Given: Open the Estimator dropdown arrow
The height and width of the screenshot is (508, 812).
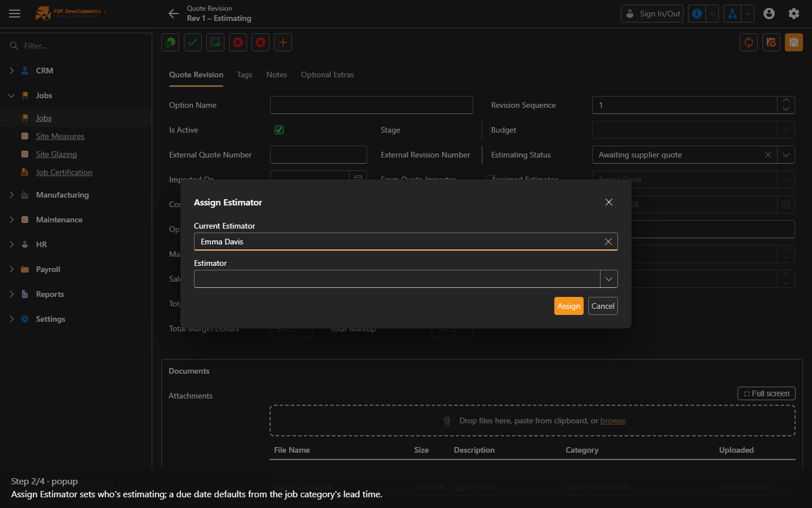Looking at the screenshot, I should click(x=609, y=279).
